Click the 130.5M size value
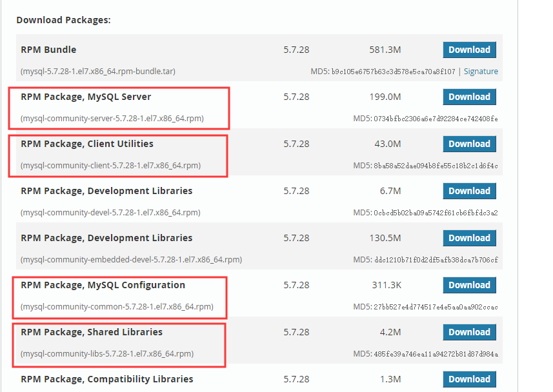The height and width of the screenshot is (392, 553). [385, 238]
